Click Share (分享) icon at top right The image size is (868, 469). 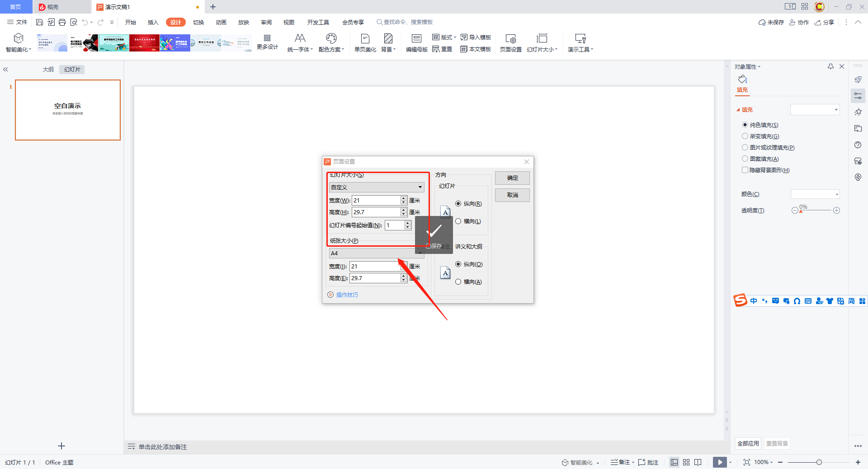[818, 22]
